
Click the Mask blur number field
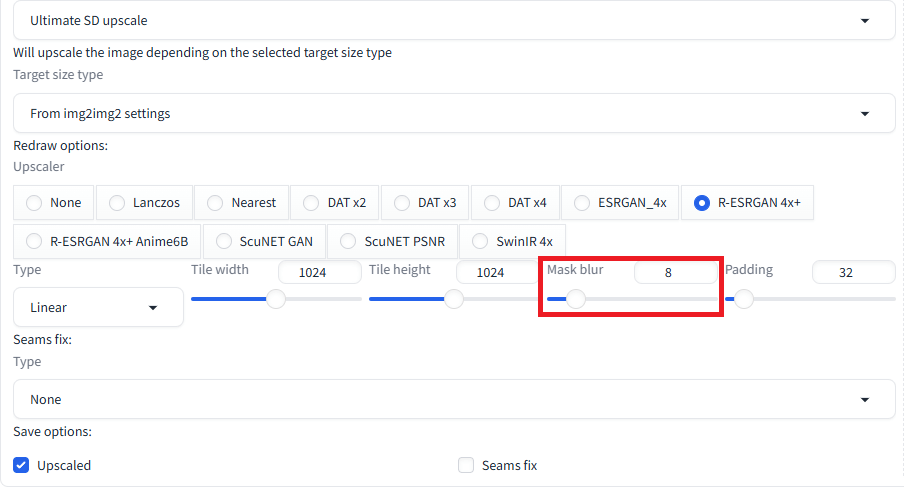(676, 272)
